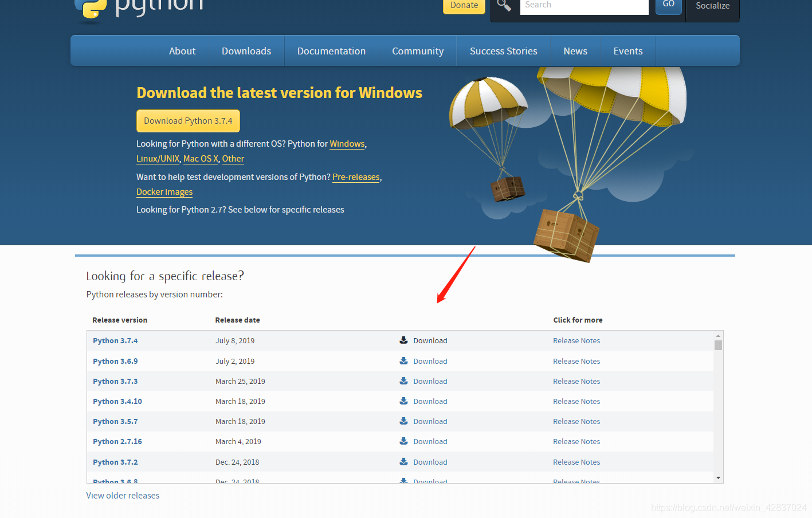Click the Download Python 3.7.4 button
The width and height of the screenshot is (812, 518).
pos(188,121)
